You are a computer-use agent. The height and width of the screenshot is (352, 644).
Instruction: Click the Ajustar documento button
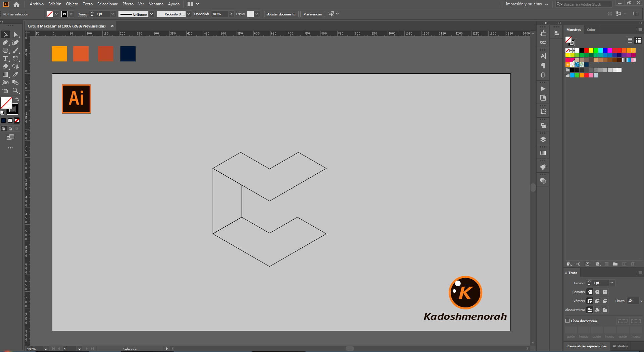pos(281,14)
